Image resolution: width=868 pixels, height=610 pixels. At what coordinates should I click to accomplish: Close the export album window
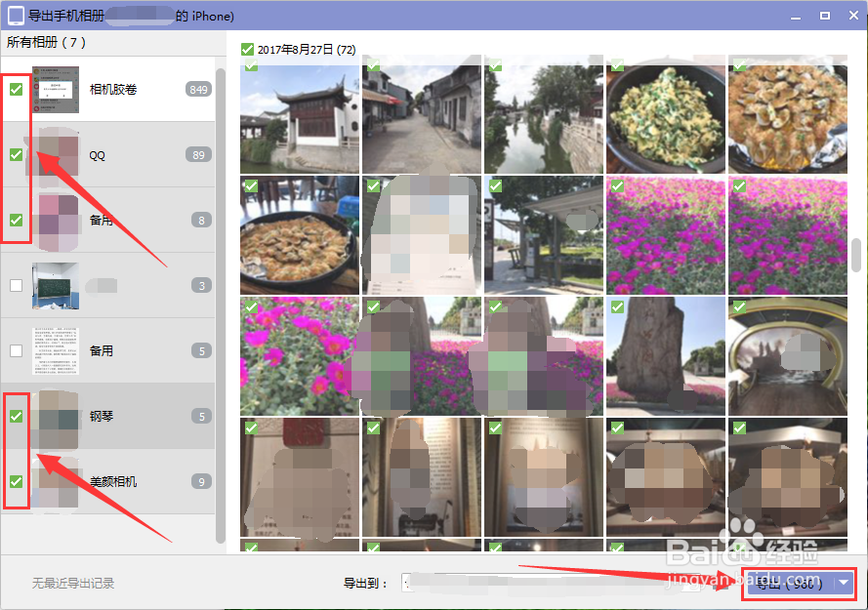tap(853, 16)
